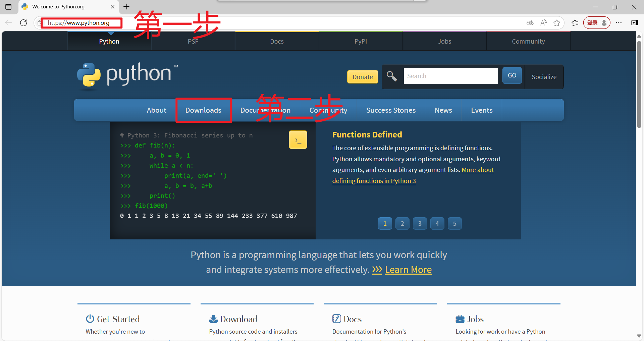644x341 pixels.
Task: Select the Jobs top tab
Action: pyautogui.click(x=444, y=41)
